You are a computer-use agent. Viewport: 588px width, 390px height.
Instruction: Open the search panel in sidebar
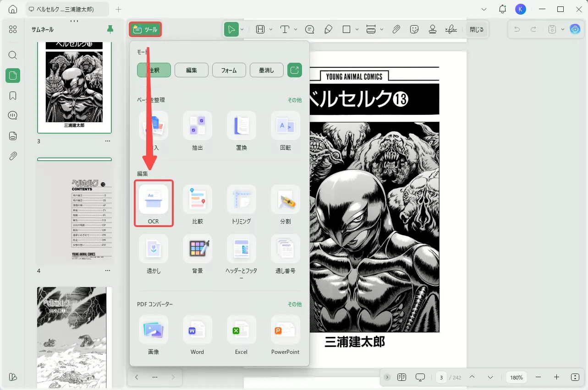(x=12, y=55)
